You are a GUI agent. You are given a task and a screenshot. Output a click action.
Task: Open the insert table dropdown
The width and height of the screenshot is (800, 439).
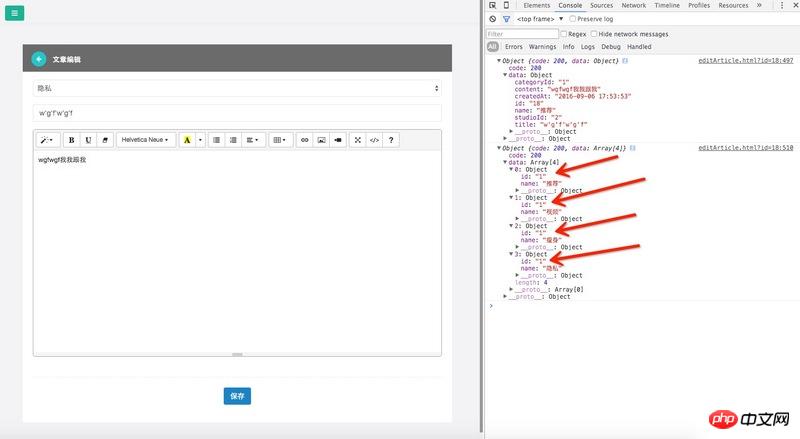pos(280,140)
